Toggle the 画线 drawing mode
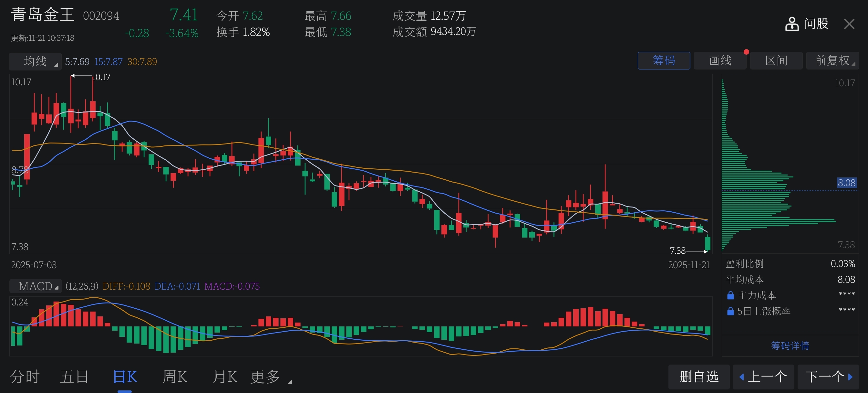 (x=720, y=61)
